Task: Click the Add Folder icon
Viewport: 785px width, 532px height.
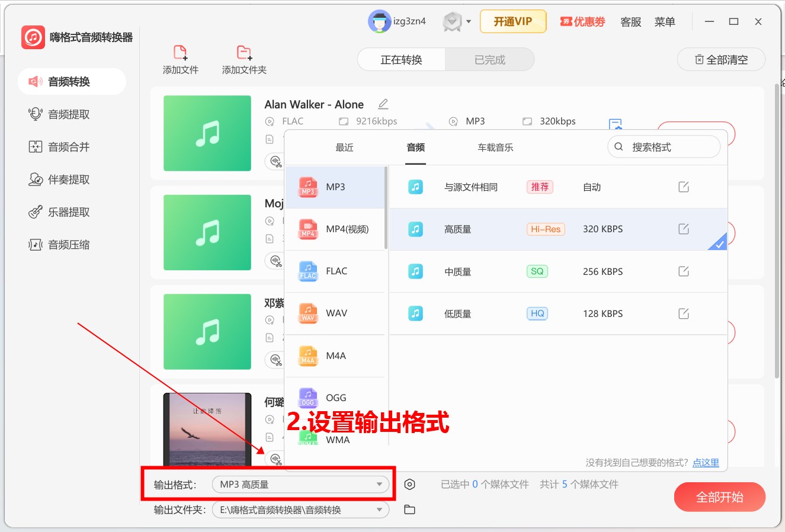Action: point(244,53)
